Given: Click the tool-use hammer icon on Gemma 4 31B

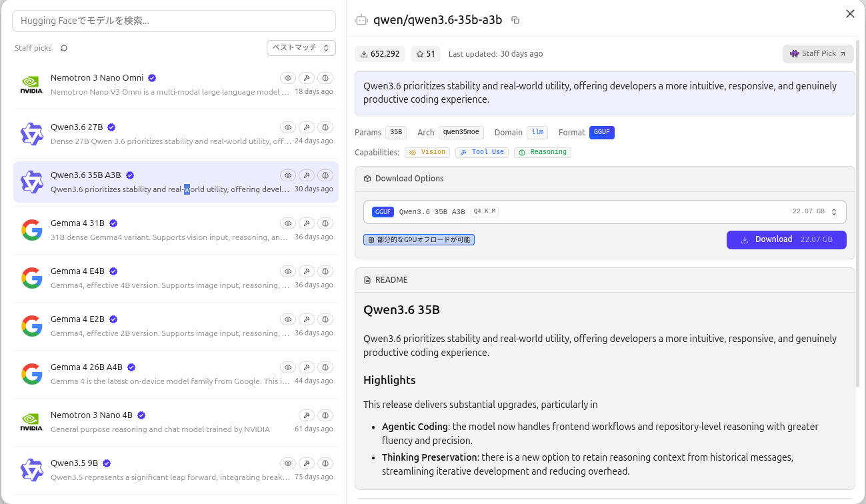Looking at the screenshot, I should 307,223.
